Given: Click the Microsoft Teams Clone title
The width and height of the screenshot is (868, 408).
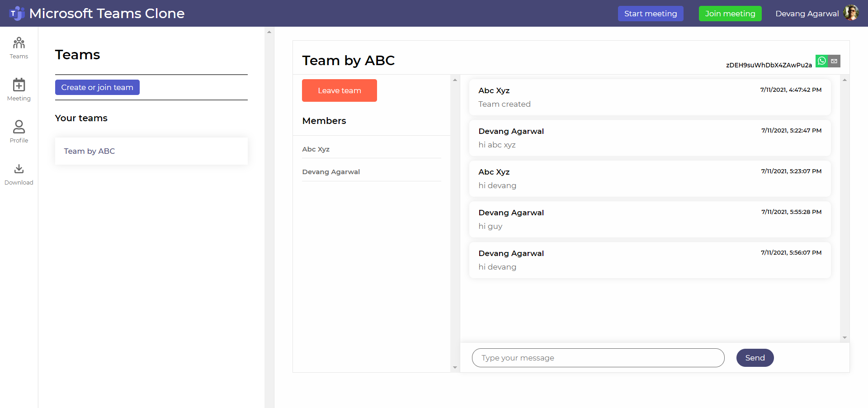Looking at the screenshot, I should 107,14.
